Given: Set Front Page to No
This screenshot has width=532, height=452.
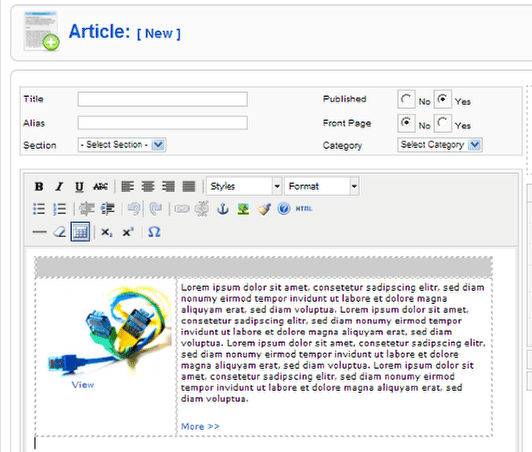Looking at the screenshot, I should (406, 123).
